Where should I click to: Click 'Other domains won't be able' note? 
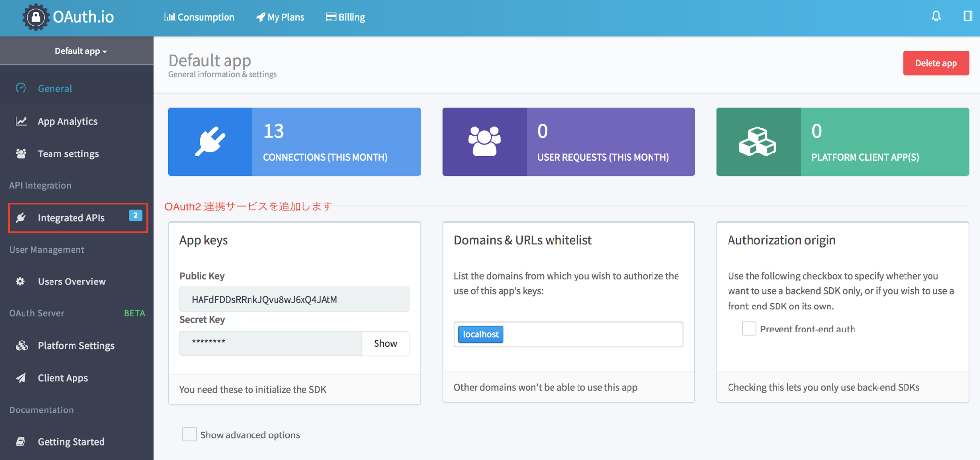point(546,387)
